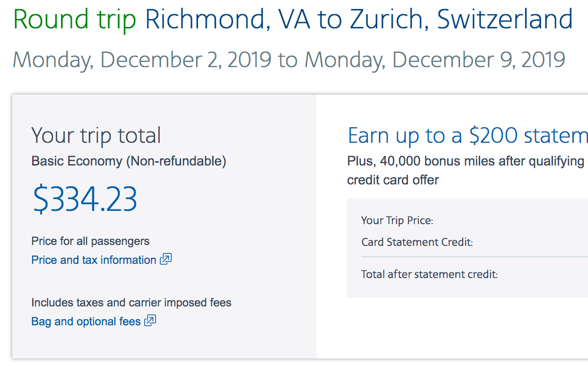Select the Total after statement credit label
588x366 pixels.
tap(429, 274)
